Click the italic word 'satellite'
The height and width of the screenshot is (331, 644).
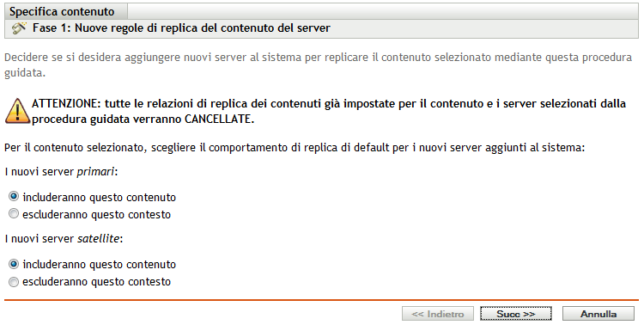pyautogui.click(x=99, y=238)
